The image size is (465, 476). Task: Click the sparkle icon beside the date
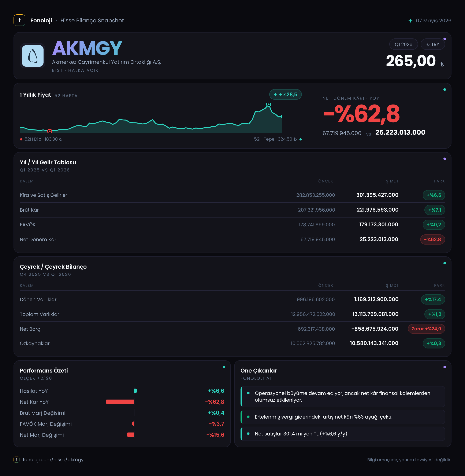(410, 21)
